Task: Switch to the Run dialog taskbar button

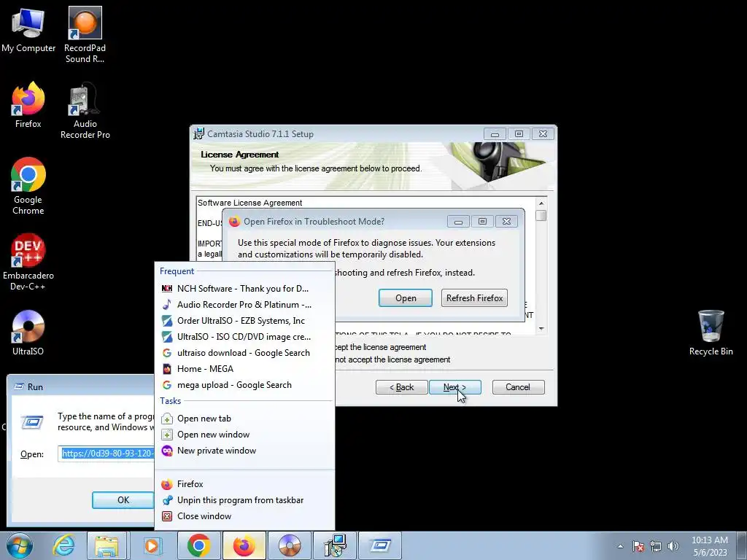Action: [379, 545]
